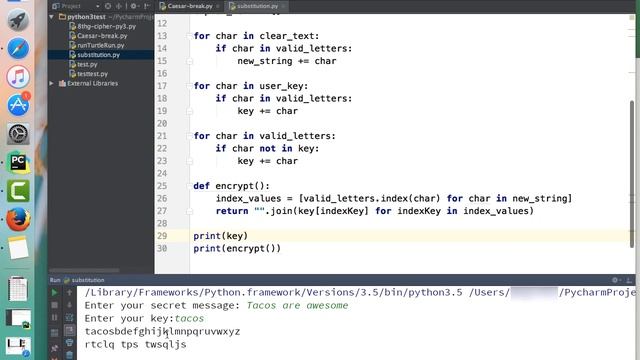Open System Preferences from the Dock
The image size is (640, 360).
tap(18, 133)
